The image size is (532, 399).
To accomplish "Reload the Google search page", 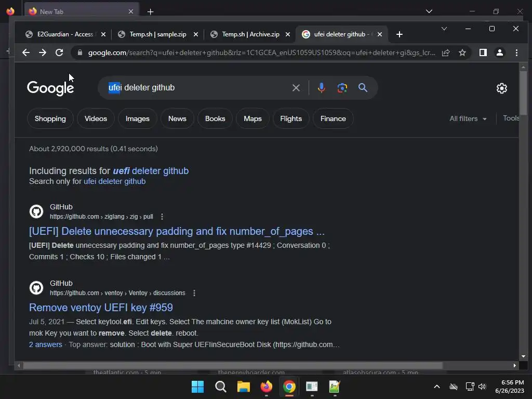I will [x=59, y=52].
